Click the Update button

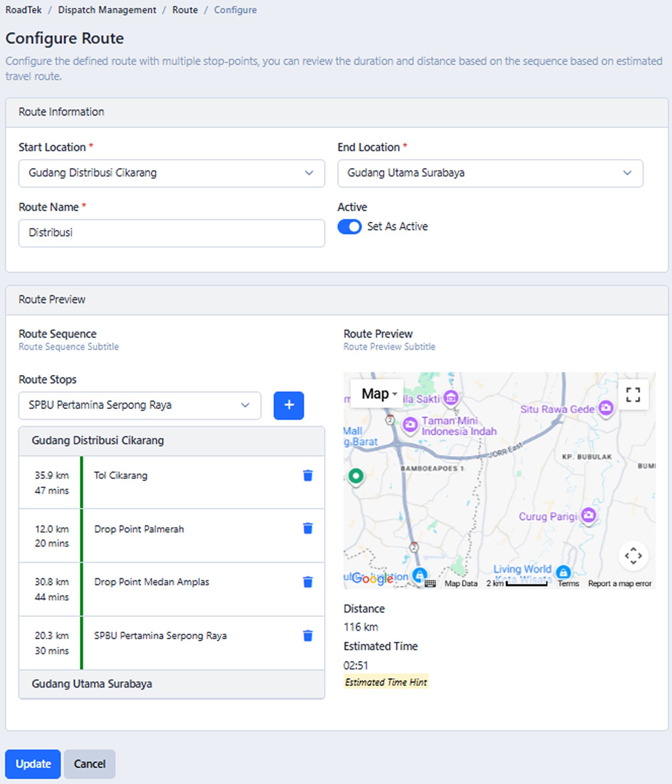33,764
